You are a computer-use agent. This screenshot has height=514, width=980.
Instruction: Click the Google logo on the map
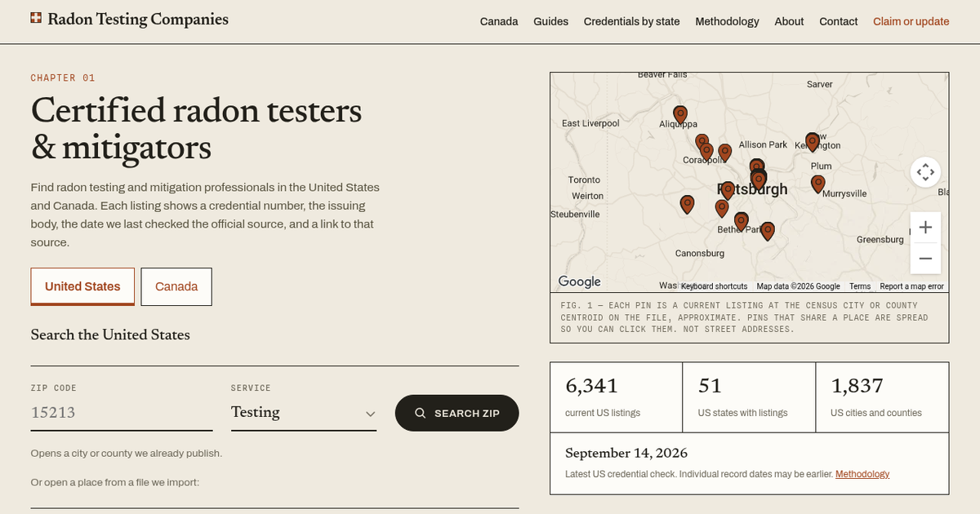coord(580,281)
